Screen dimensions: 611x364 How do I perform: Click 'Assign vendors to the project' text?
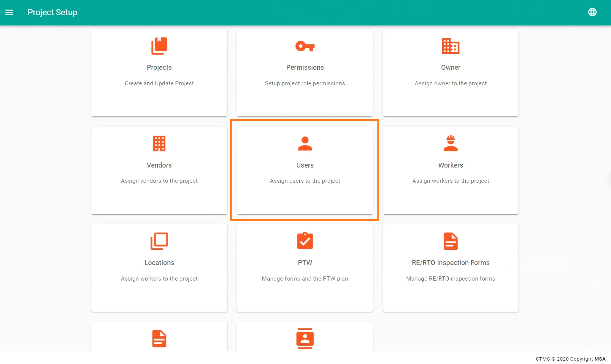tap(159, 181)
